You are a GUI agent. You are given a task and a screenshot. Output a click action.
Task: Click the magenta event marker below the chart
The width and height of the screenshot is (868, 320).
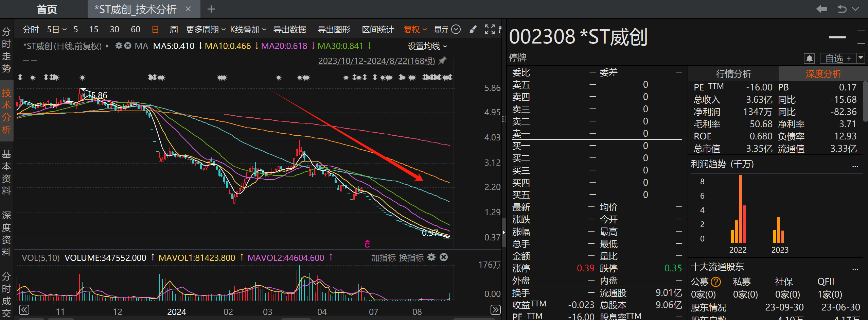(367, 244)
